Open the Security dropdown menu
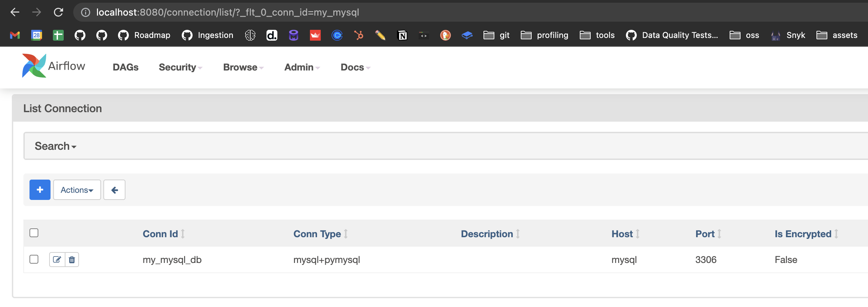 click(181, 67)
